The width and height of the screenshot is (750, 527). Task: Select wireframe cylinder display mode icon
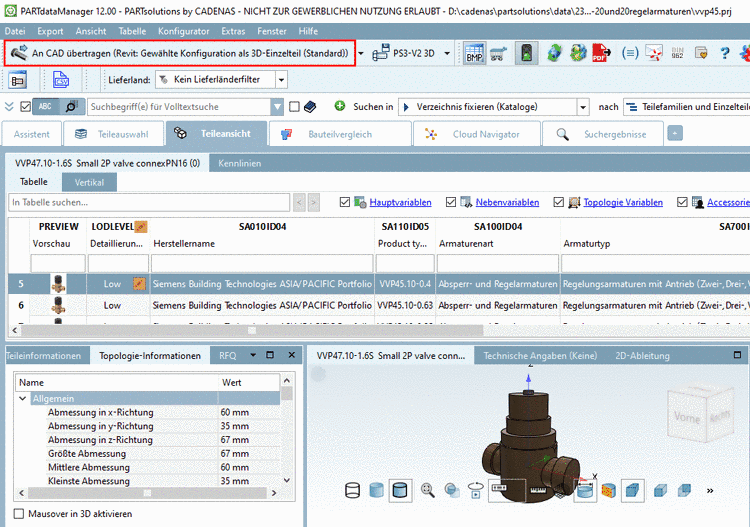(x=353, y=490)
